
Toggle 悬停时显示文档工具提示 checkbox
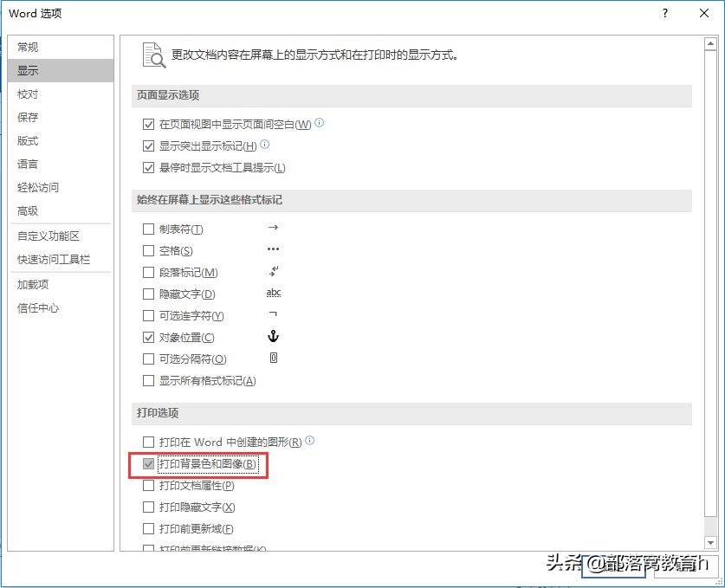(x=148, y=168)
